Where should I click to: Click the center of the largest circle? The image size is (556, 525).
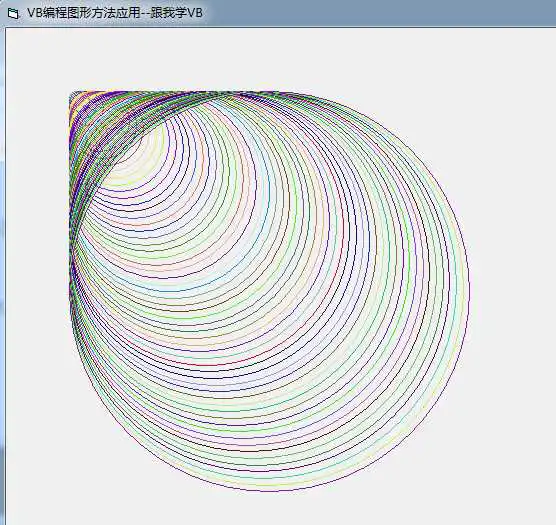(270, 291)
